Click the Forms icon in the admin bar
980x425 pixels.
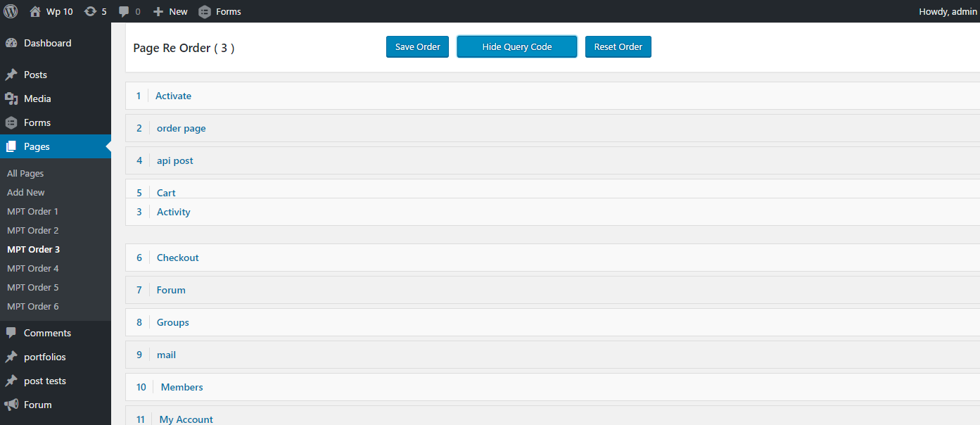coord(205,11)
